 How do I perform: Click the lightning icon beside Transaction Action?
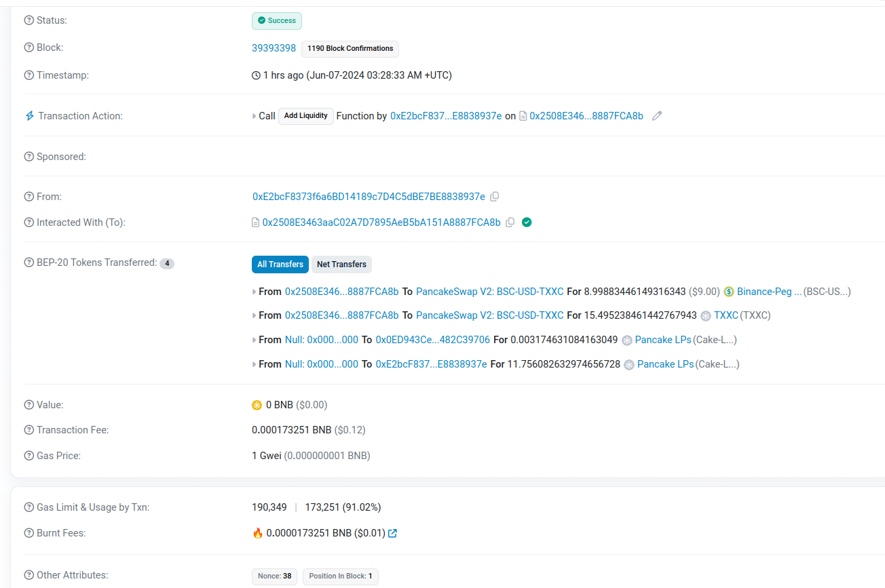(29, 116)
